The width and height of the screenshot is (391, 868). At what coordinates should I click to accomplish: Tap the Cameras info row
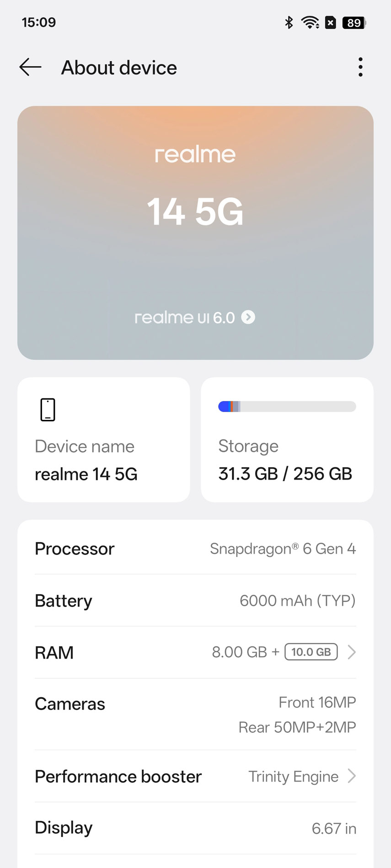tap(195, 714)
